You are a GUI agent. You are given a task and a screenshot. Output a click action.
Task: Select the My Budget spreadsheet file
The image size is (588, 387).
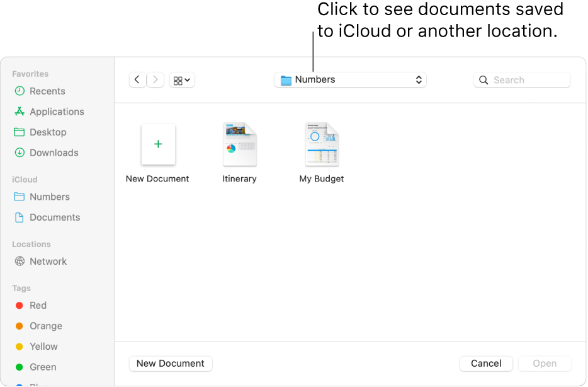pos(322,145)
